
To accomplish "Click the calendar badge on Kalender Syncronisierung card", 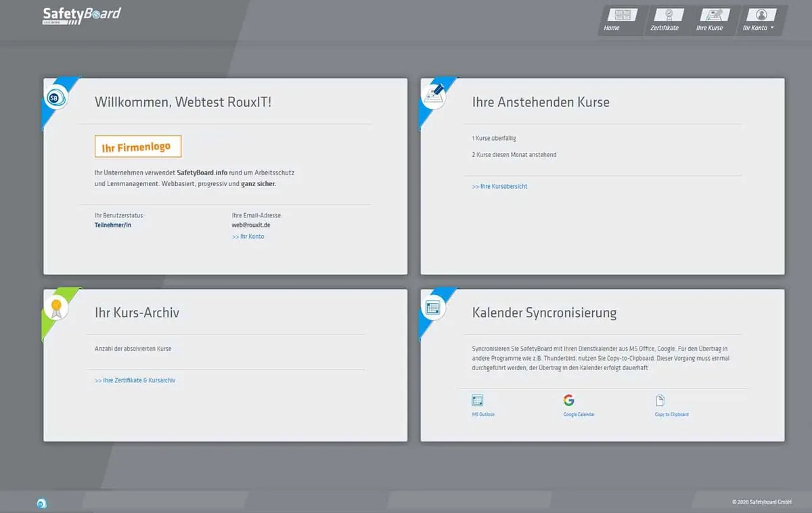I will point(432,309).
